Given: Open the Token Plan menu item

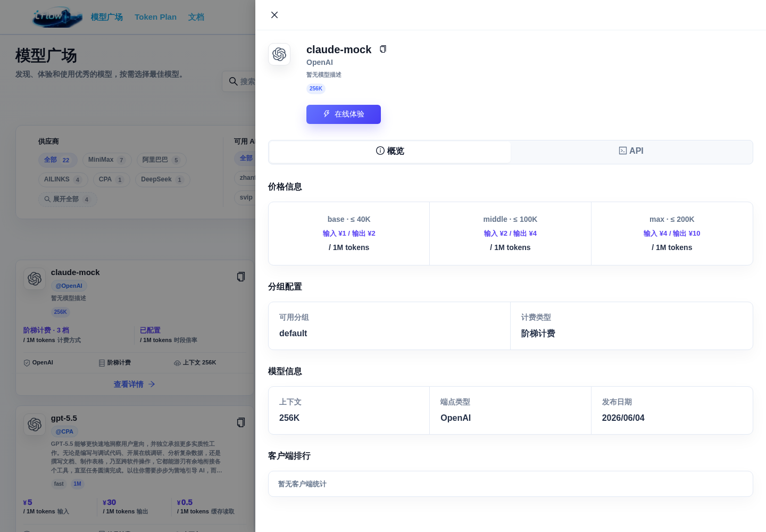Looking at the screenshot, I should point(155,17).
